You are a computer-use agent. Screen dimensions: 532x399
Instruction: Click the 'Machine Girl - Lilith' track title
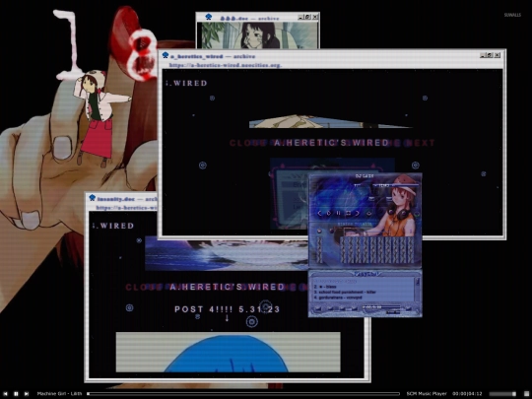(x=59, y=393)
